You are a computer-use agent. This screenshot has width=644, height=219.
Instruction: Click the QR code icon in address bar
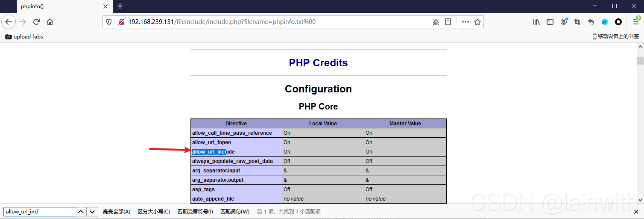(436, 22)
